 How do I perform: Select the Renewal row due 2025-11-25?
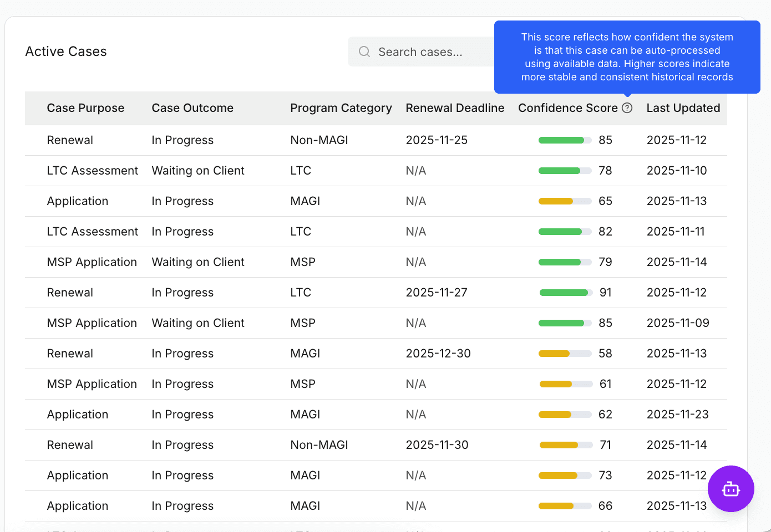pos(376,140)
